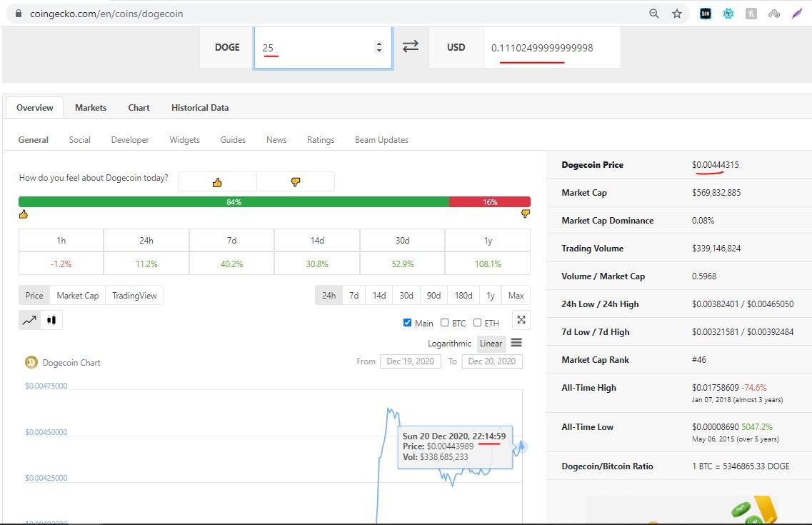Switch to the Markets tab

(x=91, y=108)
